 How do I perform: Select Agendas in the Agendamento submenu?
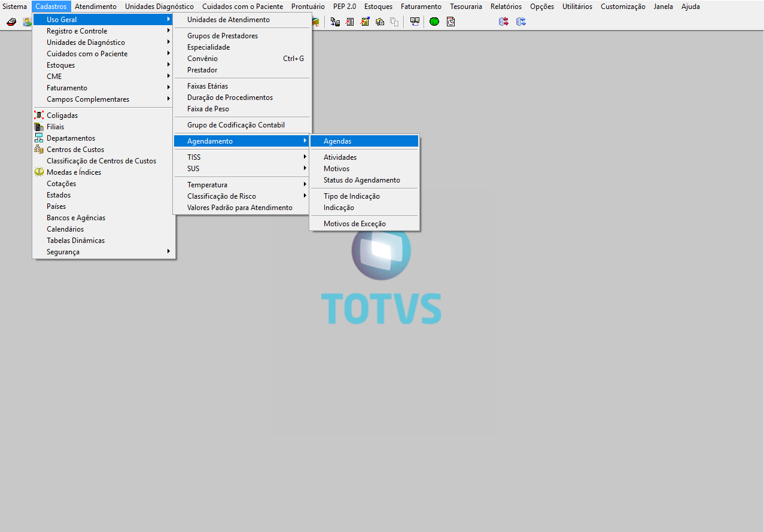tap(364, 141)
